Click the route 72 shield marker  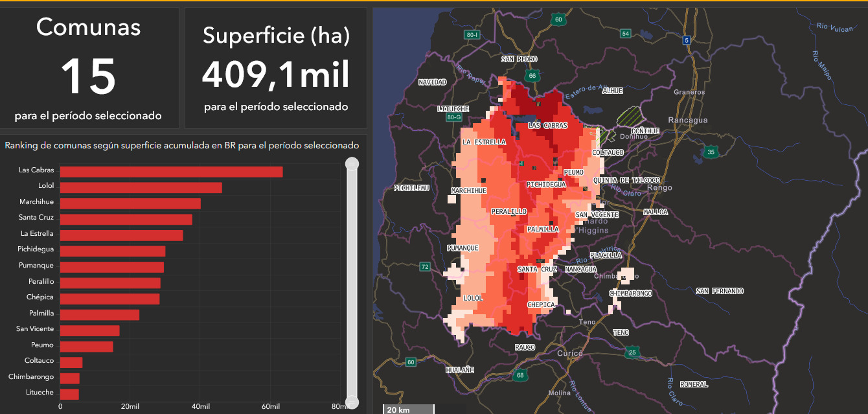coord(425,266)
